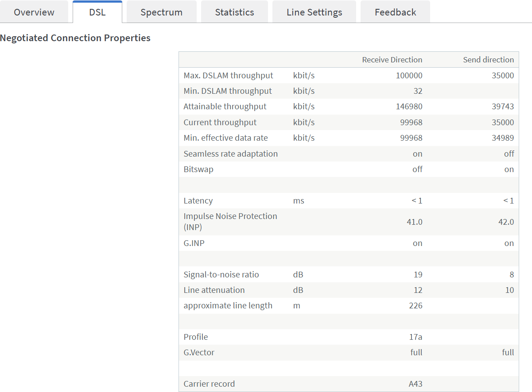Open the Line Settings tab

pyautogui.click(x=314, y=12)
